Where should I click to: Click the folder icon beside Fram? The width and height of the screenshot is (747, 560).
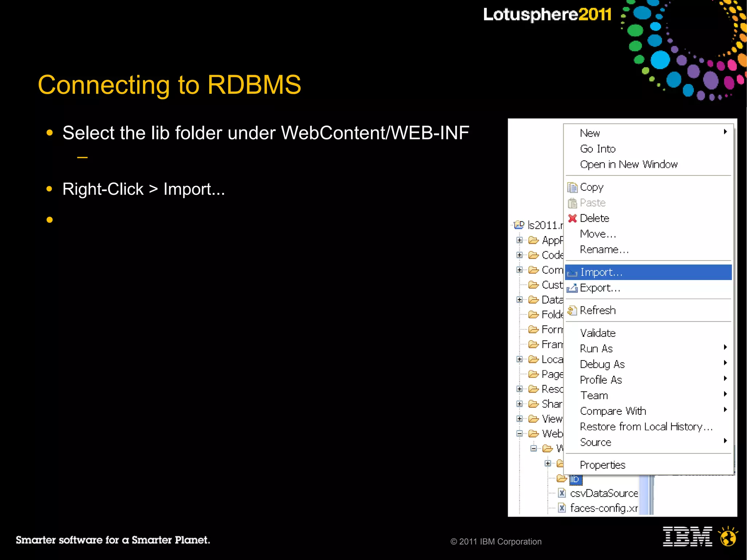(534, 344)
